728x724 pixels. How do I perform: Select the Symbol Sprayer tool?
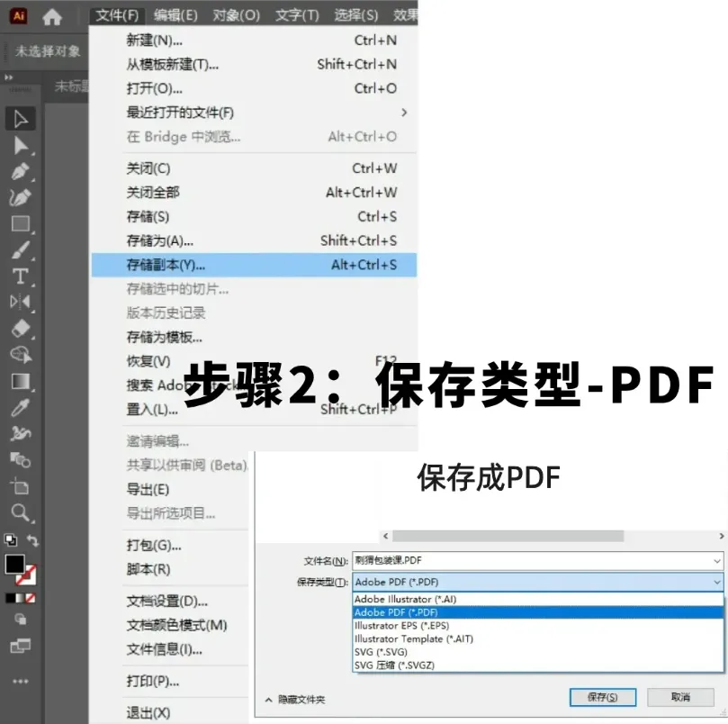click(x=21, y=433)
